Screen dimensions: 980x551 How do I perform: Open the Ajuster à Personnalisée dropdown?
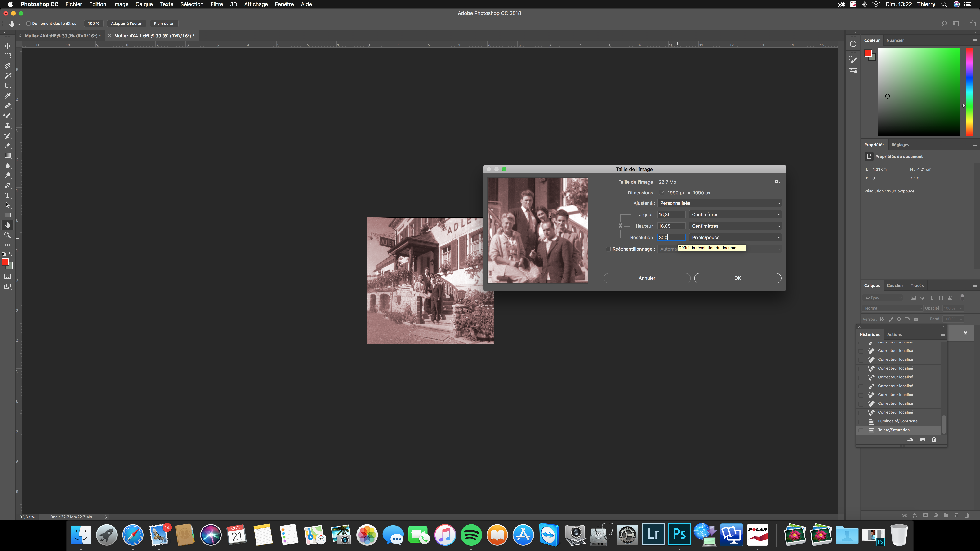click(x=719, y=203)
